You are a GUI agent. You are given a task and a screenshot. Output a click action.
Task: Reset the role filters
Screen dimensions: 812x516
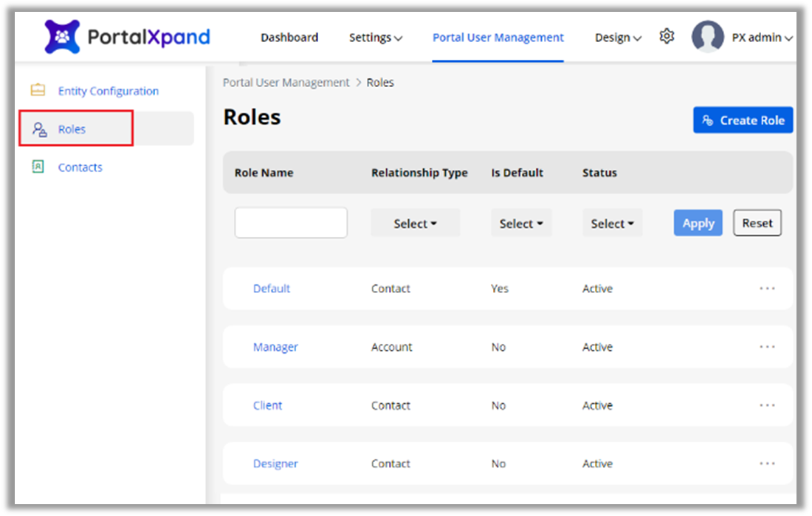(757, 223)
